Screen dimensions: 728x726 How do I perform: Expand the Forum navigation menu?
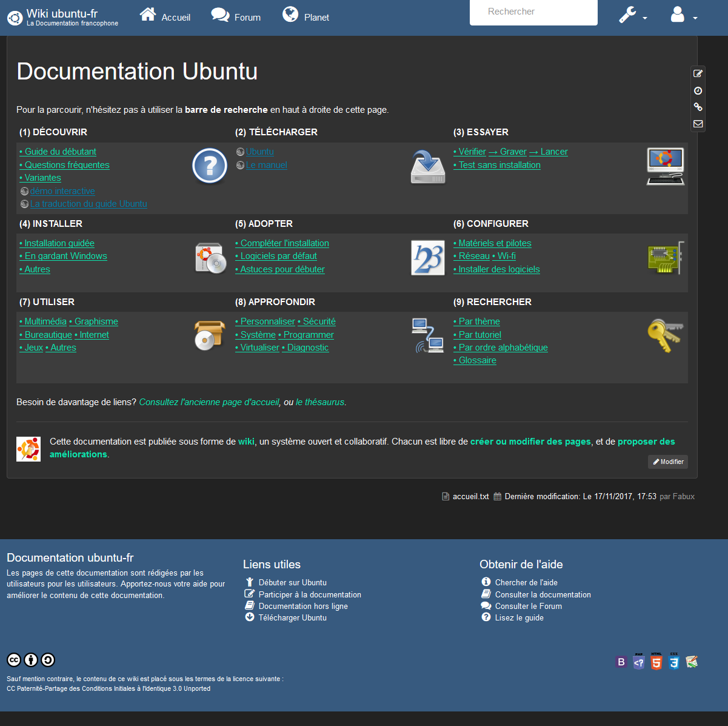click(x=236, y=16)
